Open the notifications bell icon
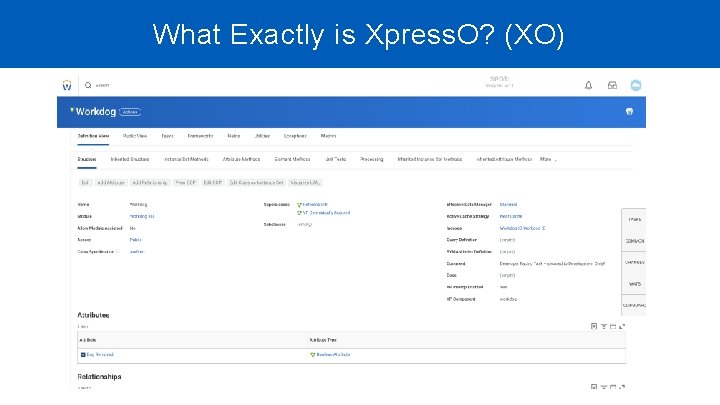The width and height of the screenshot is (720, 405). click(x=588, y=85)
